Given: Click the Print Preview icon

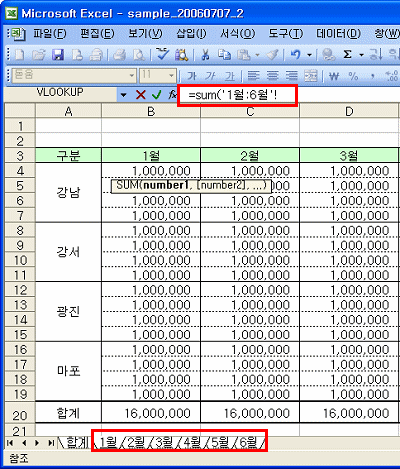Looking at the screenshot, I should (x=139, y=55).
